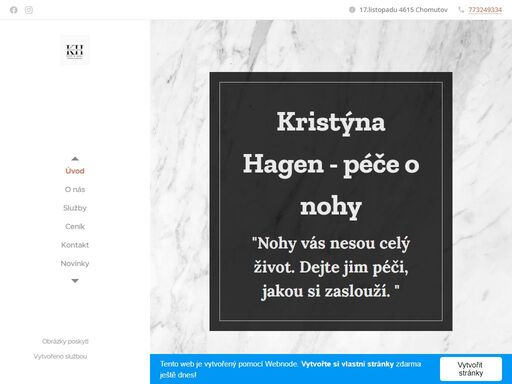The height and width of the screenshot is (384, 512).
Task: Go to the Úvod menu item
Action: pyautogui.click(x=75, y=171)
